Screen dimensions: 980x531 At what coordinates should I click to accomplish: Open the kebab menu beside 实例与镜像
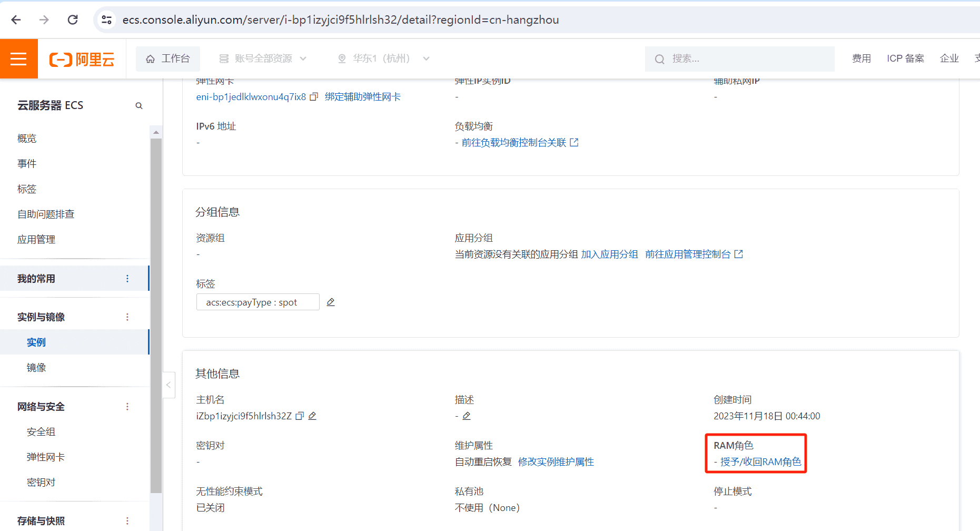[127, 317]
